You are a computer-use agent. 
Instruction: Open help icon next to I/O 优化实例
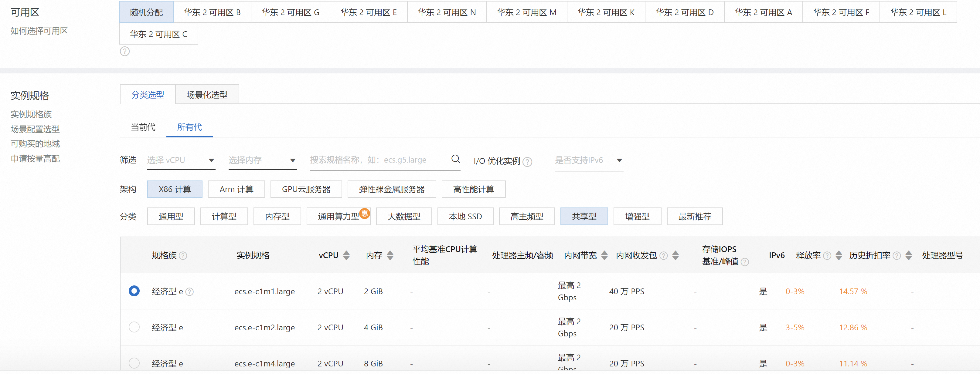tap(527, 162)
